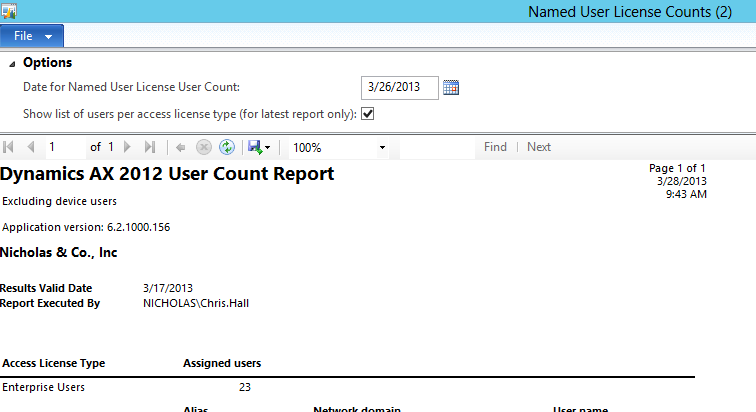Screen dimensions: 756x412
Task: Click the 'NICHOLAS\Chris.Hall' value
Action: click(196, 304)
